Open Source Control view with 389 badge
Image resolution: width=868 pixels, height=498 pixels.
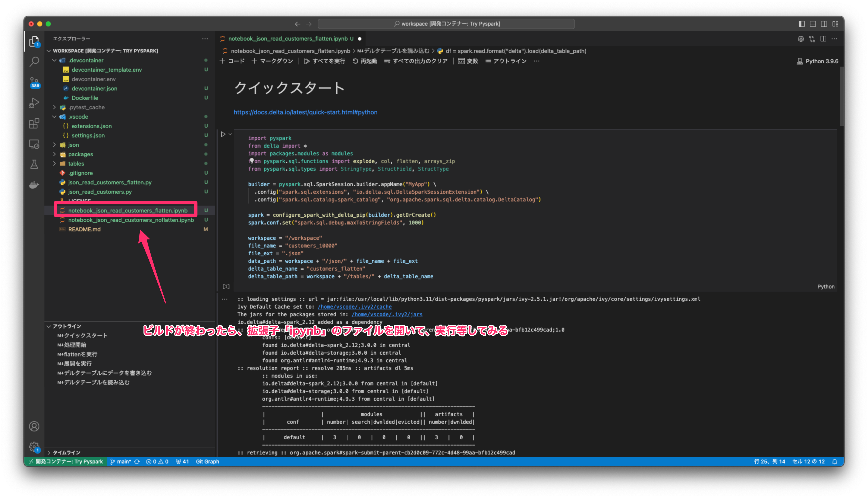tap(34, 82)
